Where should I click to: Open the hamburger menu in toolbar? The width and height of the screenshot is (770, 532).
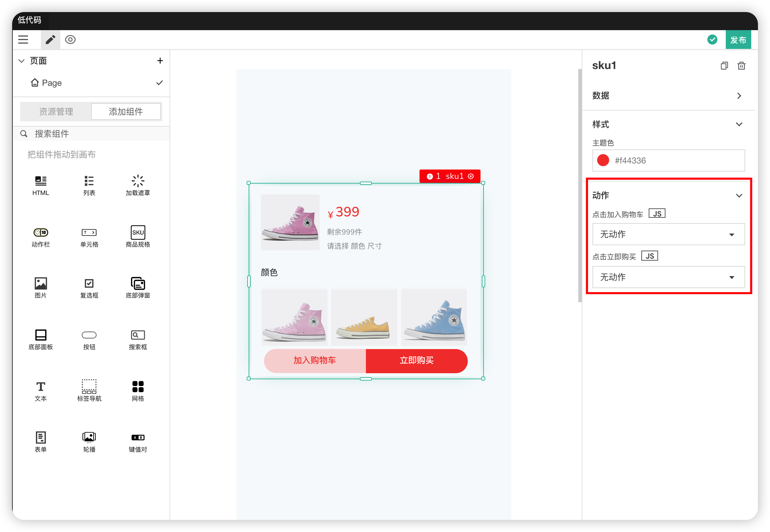(23, 40)
